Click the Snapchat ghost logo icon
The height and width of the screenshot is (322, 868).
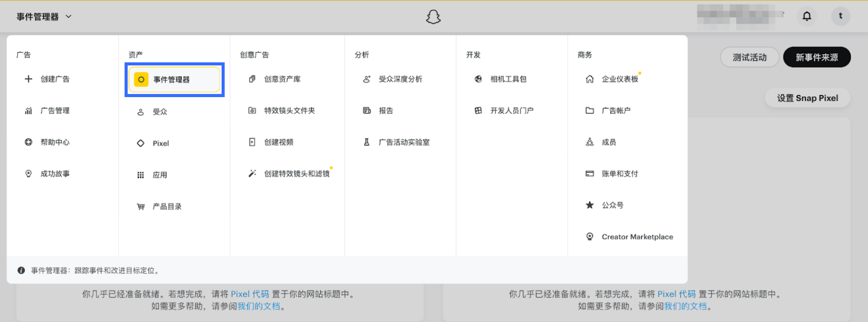433,17
